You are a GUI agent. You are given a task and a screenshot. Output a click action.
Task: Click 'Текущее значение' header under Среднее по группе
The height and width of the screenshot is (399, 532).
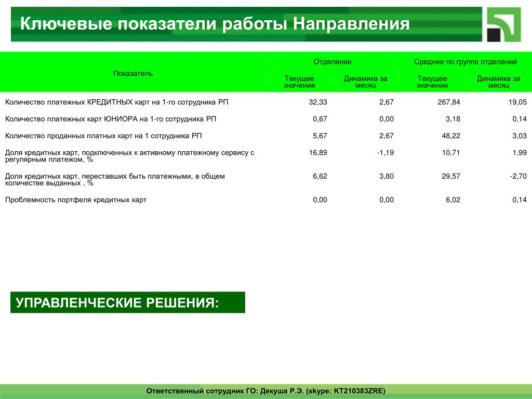pos(432,82)
